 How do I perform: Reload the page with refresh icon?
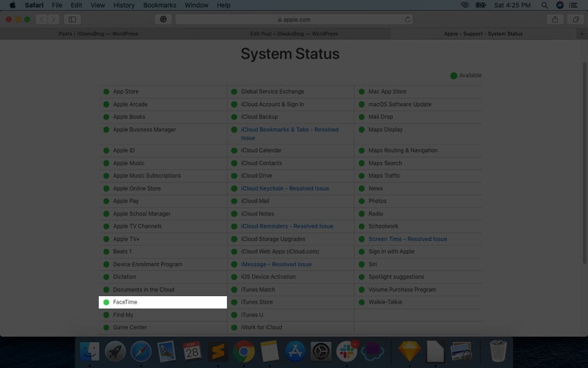(x=407, y=19)
